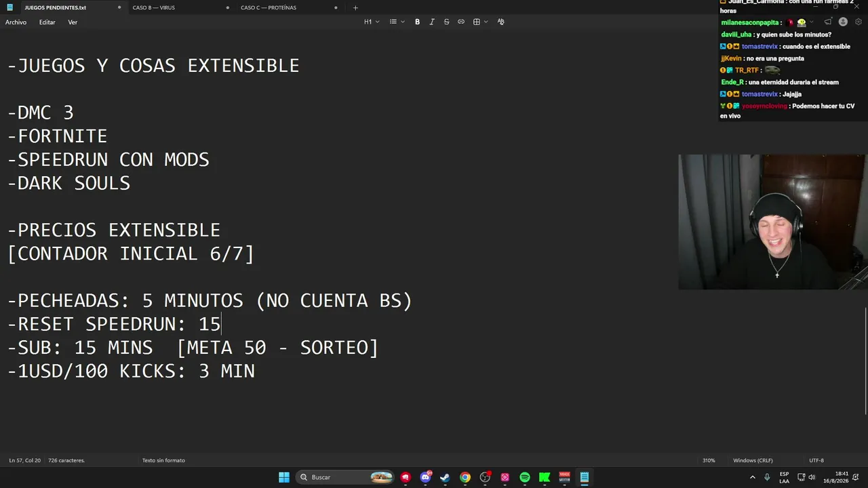
Task: Click the "[CONTADOR INICIAL 6/7]" line
Action: click(130, 253)
